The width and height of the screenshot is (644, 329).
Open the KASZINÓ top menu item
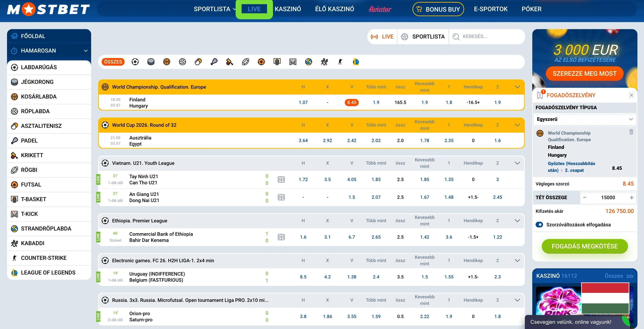[288, 9]
